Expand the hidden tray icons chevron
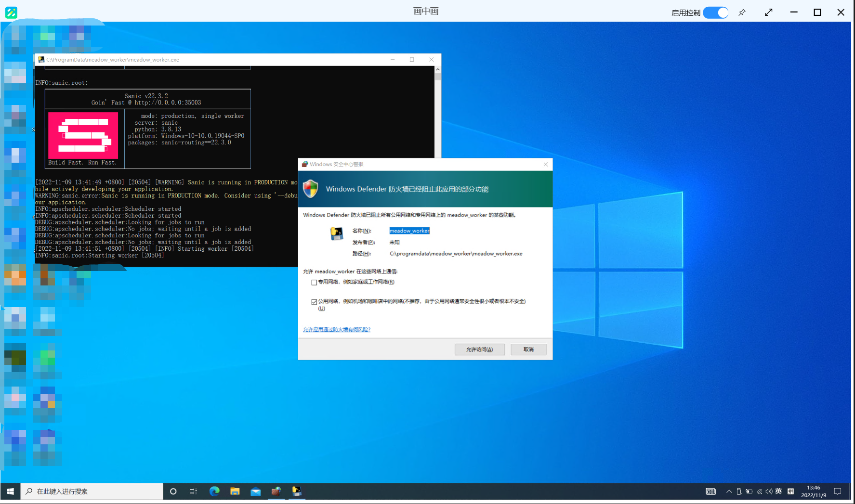 coord(729,491)
